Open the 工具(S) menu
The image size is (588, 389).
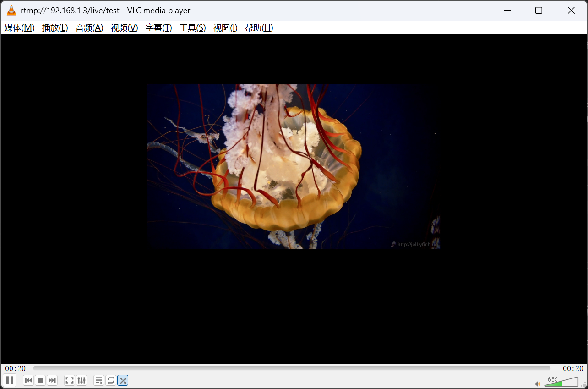192,28
